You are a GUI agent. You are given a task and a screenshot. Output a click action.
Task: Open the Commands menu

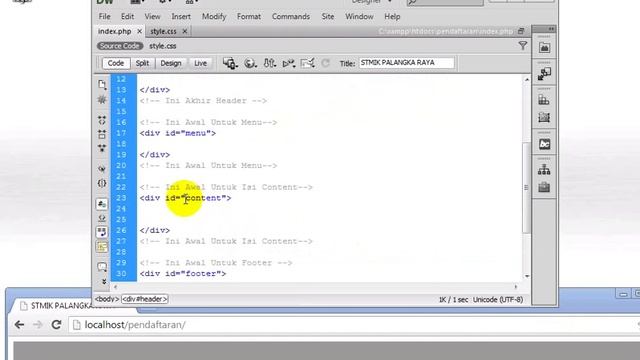291,17
